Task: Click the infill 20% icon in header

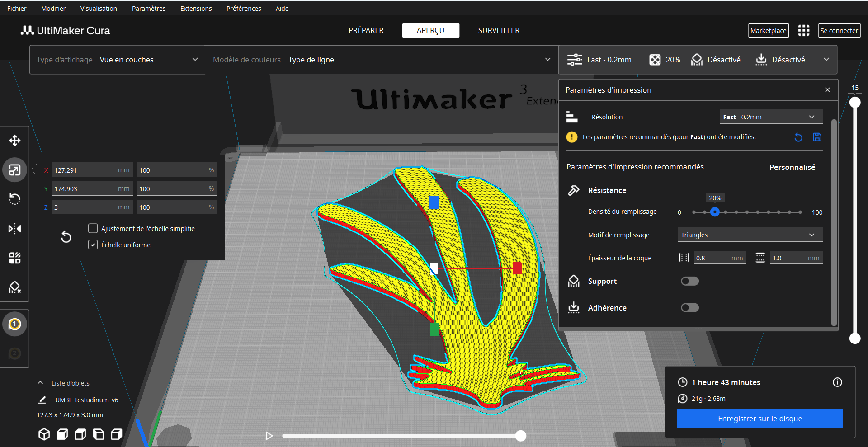Action: click(655, 60)
